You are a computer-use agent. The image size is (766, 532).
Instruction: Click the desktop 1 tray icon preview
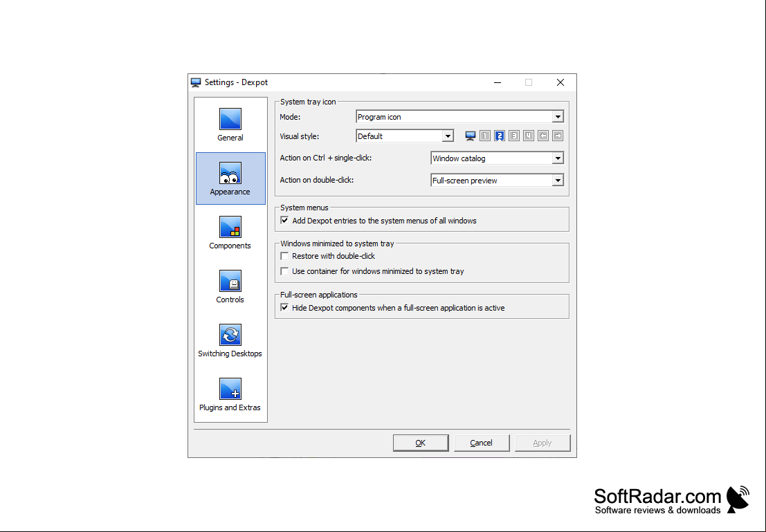484,136
